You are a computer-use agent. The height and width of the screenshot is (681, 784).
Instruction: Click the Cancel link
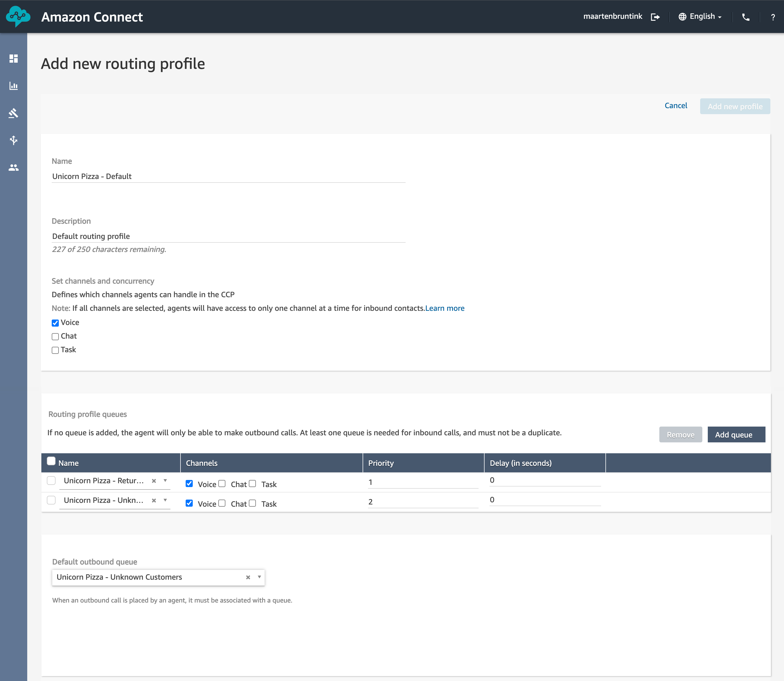tap(676, 106)
